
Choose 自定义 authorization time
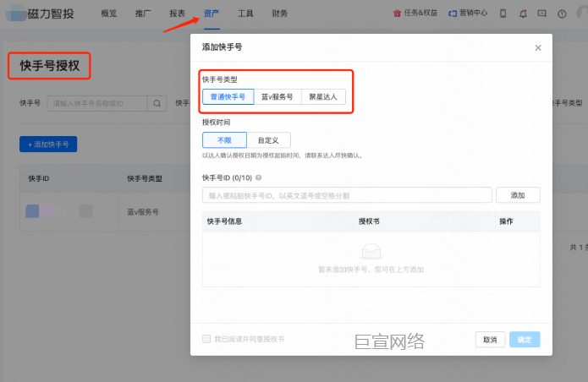(268, 140)
